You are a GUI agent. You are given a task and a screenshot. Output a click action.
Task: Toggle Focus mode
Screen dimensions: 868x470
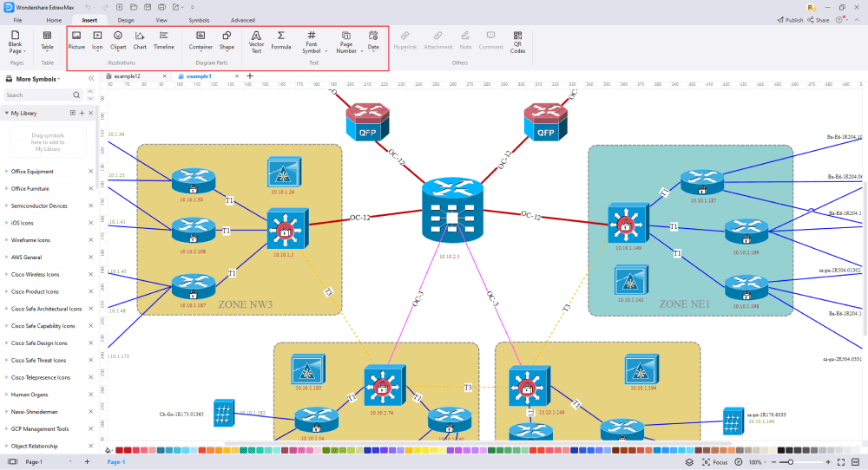[x=714, y=462]
